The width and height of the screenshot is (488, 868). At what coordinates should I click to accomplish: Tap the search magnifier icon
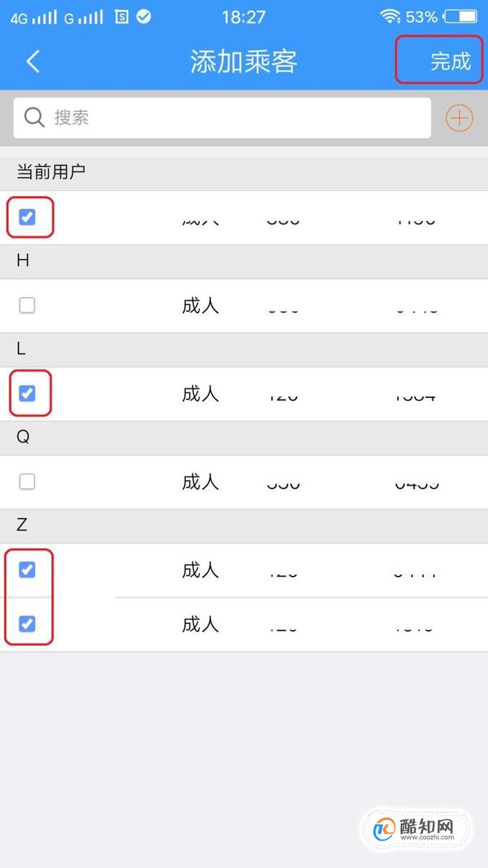point(34,117)
